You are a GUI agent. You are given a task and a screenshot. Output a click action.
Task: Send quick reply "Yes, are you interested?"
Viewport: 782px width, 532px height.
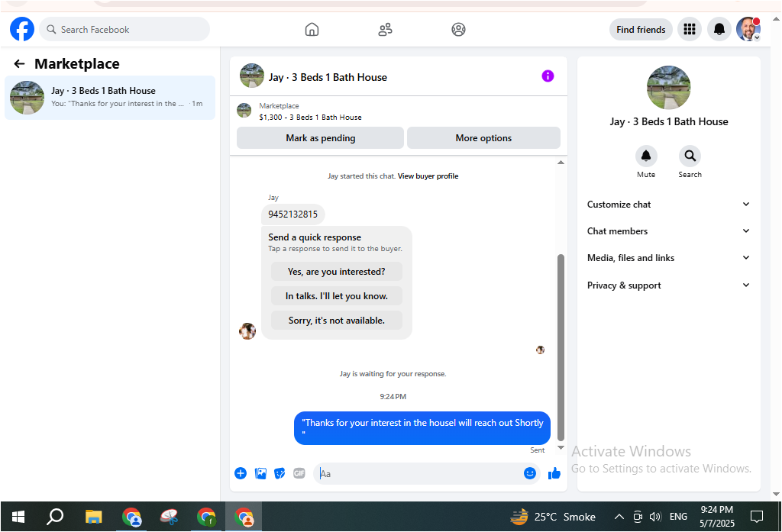(337, 272)
